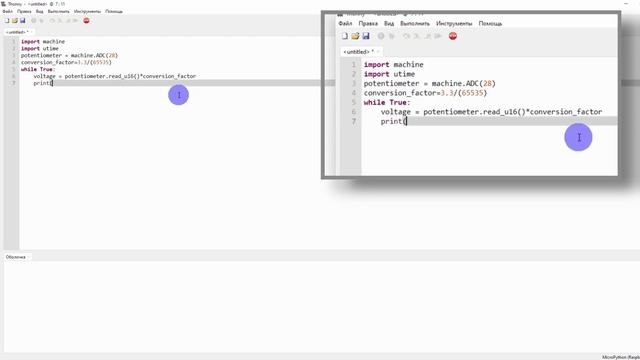Click Resume icon in main Thonny toolbar
The image size is (640, 360).
click(x=76, y=20)
